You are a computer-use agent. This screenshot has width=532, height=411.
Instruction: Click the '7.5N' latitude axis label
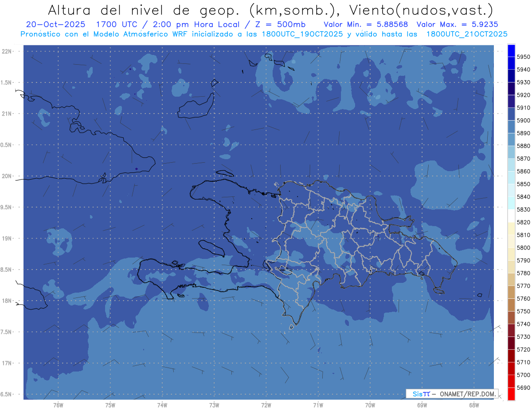click(7, 332)
